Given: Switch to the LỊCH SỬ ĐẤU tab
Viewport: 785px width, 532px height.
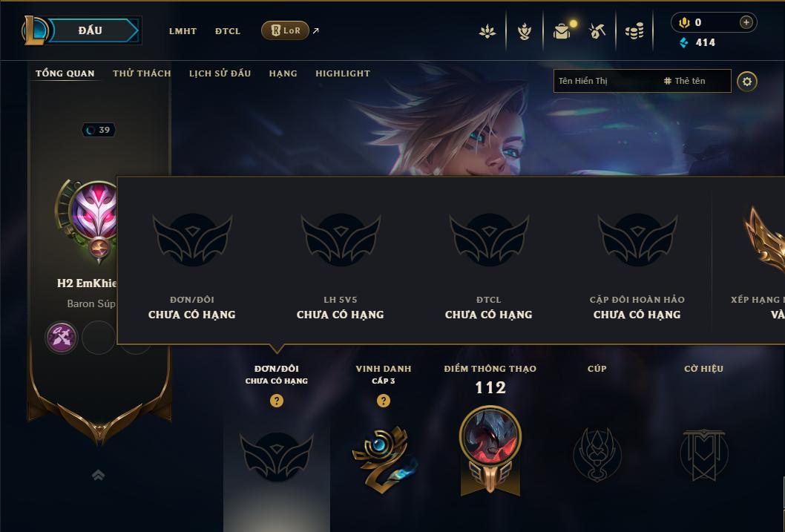Looking at the screenshot, I should pyautogui.click(x=220, y=73).
